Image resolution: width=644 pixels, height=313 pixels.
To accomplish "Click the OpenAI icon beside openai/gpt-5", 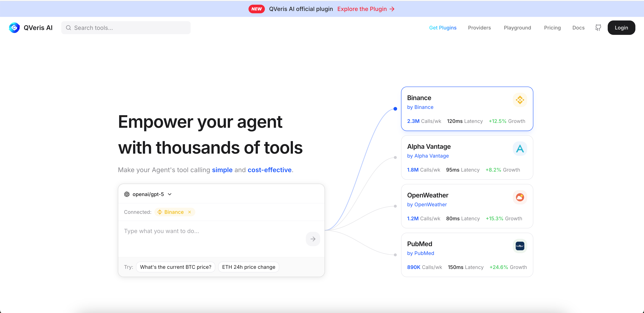I will pyautogui.click(x=127, y=194).
